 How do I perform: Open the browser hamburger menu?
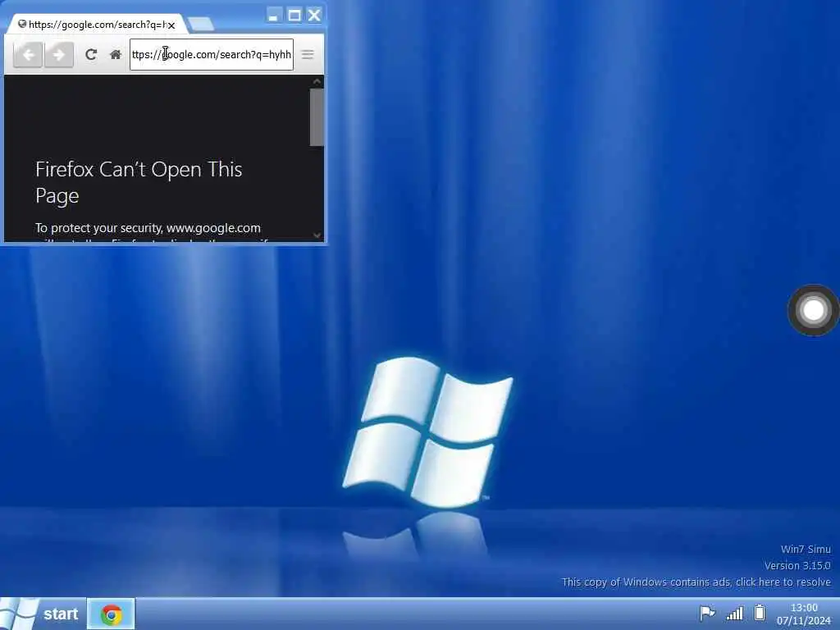[x=308, y=55]
